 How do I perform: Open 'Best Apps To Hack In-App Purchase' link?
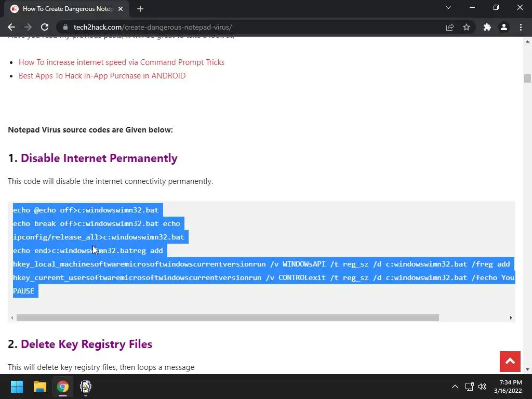(102, 76)
